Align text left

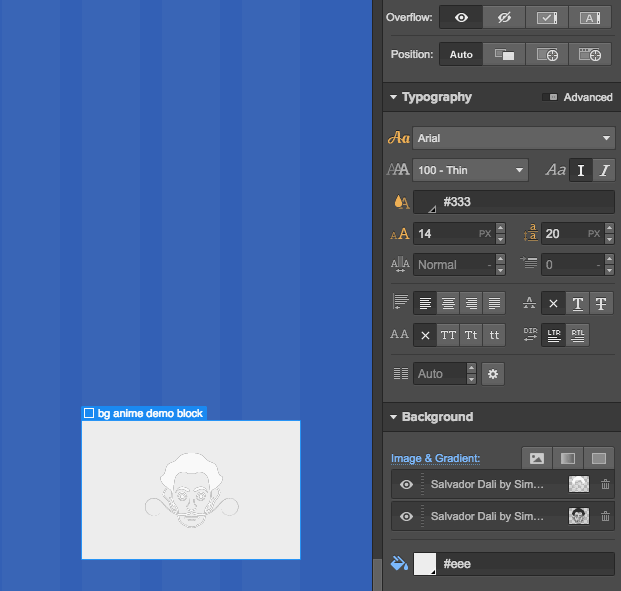point(425,303)
